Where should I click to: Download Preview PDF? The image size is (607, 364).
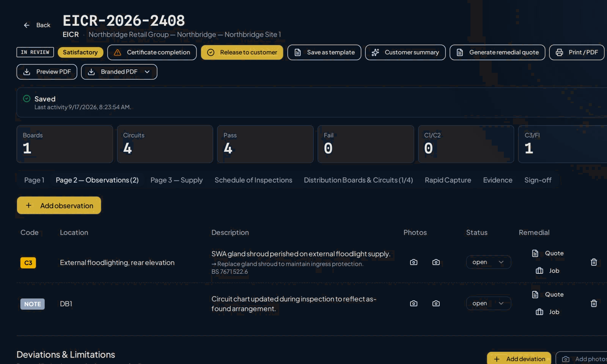[47, 72]
